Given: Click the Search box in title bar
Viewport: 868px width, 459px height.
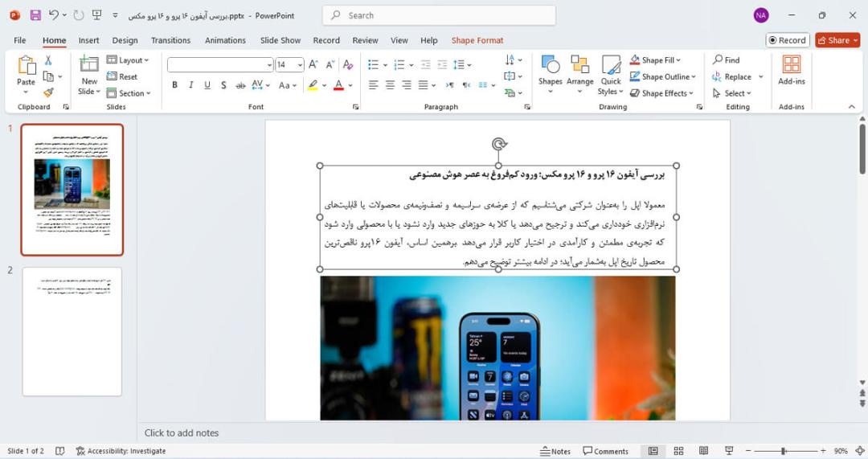Looking at the screenshot, I should click(x=439, y=15).
